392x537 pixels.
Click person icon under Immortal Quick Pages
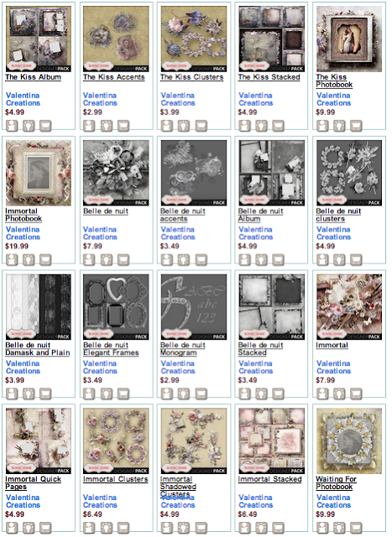point(12,528)
